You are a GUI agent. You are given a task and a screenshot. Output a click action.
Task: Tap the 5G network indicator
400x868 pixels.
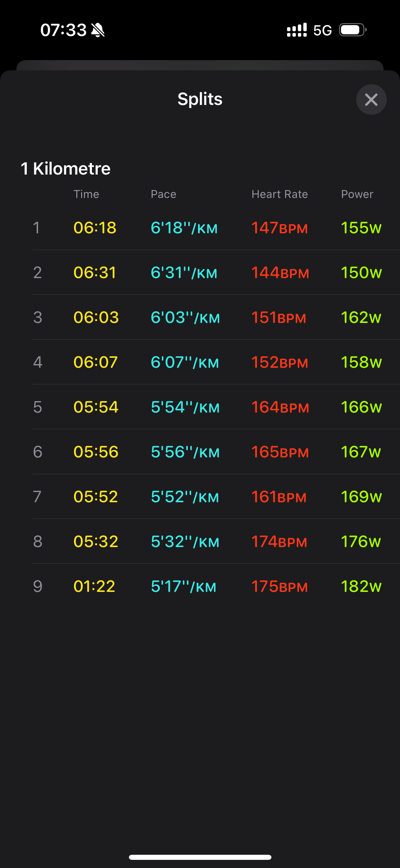[322, 31]
